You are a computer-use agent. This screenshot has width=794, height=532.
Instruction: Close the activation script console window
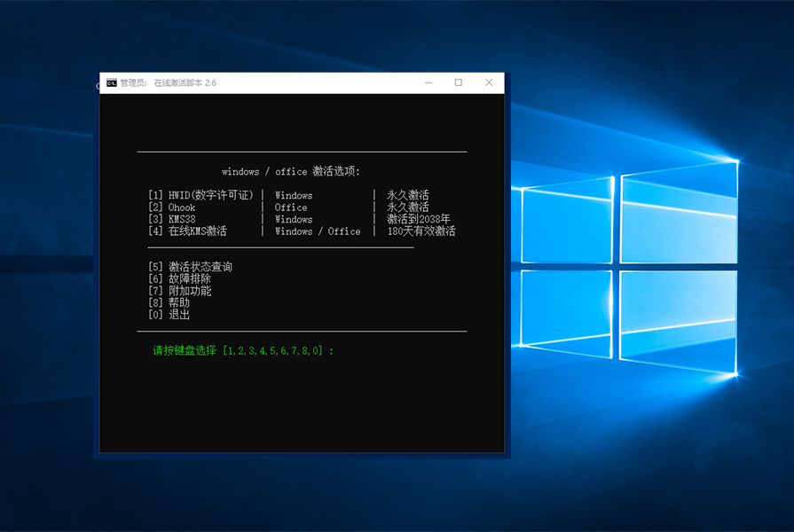click(489, 82)
